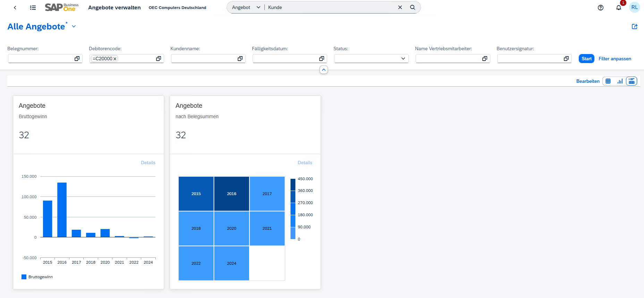Collapse the filter bar header
Image resolution: width=644 pixels, height=298 pixels.
click(x=323, y=70)
